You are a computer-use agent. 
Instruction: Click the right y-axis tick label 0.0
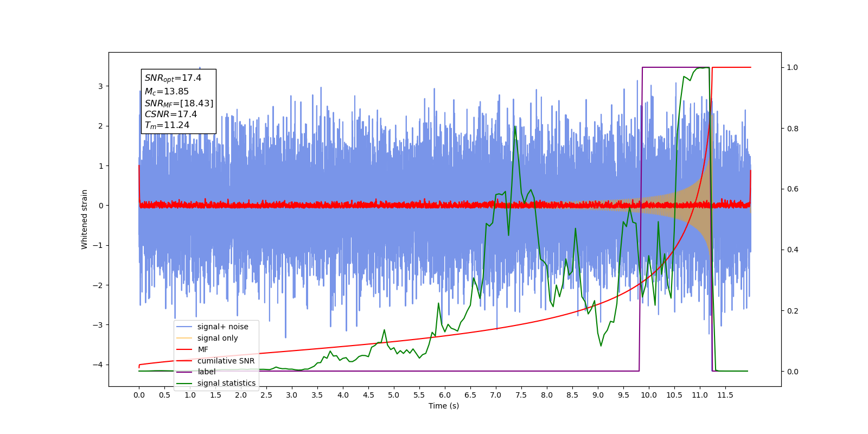coord(793,372)
